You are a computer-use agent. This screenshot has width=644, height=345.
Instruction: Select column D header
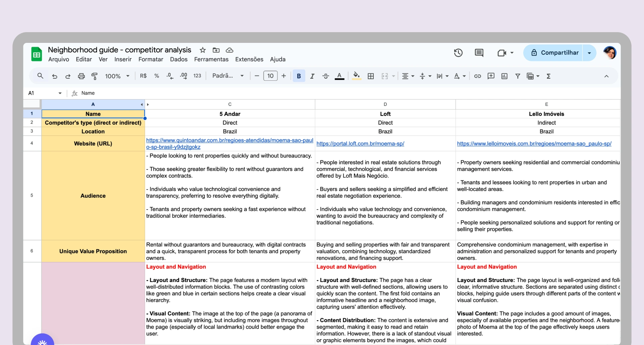[x=385, y=105]
